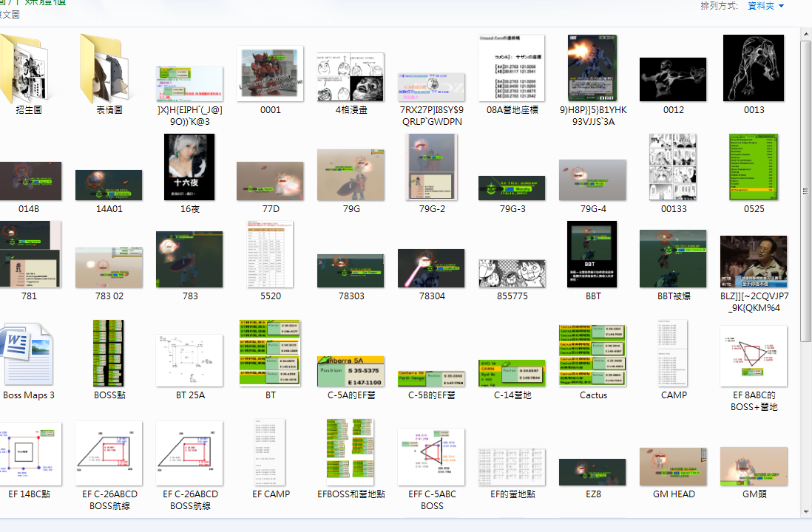The height and width of the screenshot is (532, 812).
Task: Select the 77D image thumbnail
Action: point(271,181)
